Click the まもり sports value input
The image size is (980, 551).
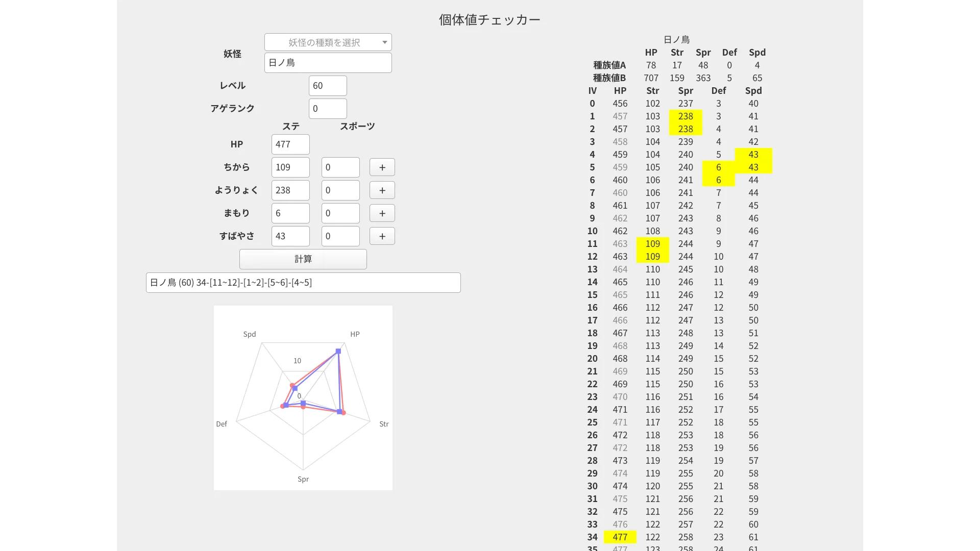[340, 213]
